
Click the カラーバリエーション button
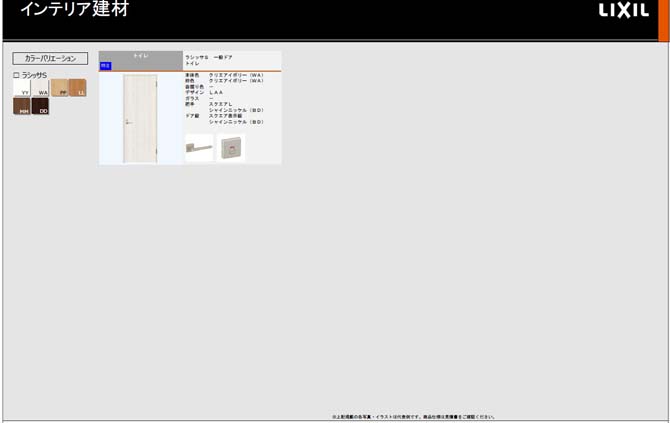(50, 59)
